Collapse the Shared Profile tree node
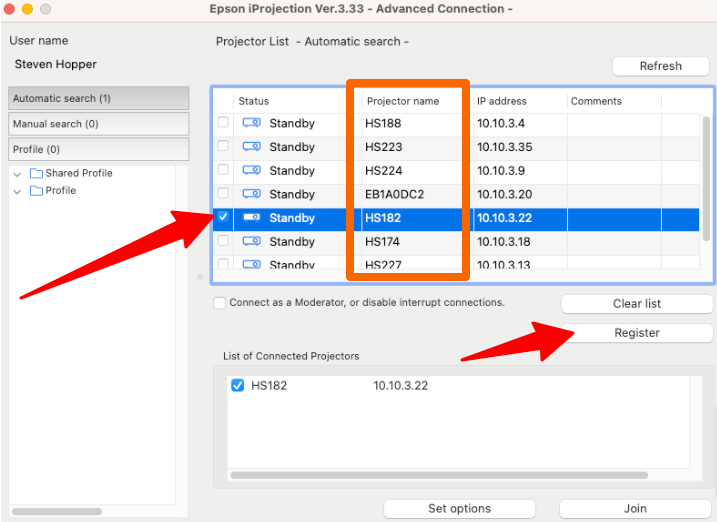717x522 pixels. coord(17,174)
